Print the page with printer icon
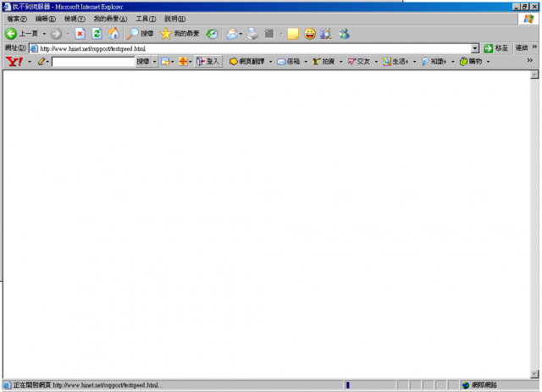The height and width of the screenshot is (392, 542). pyautogui.click(x=252, y=34)
